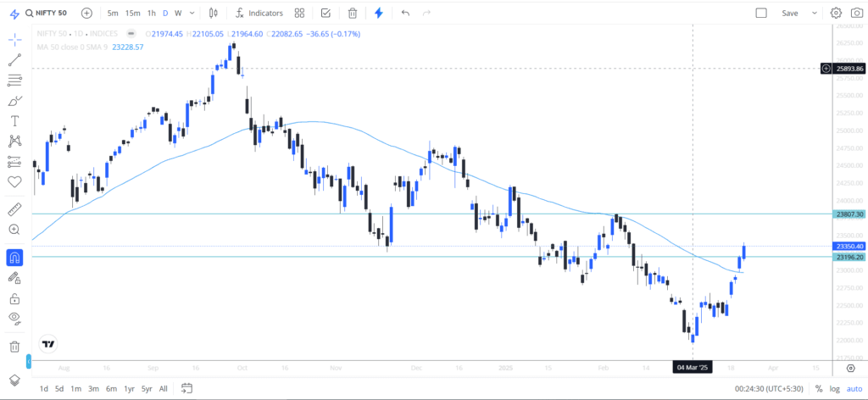Switch to the 1h timeframe
The height and width of the screenshot is (400, 868).
[152, 13]
